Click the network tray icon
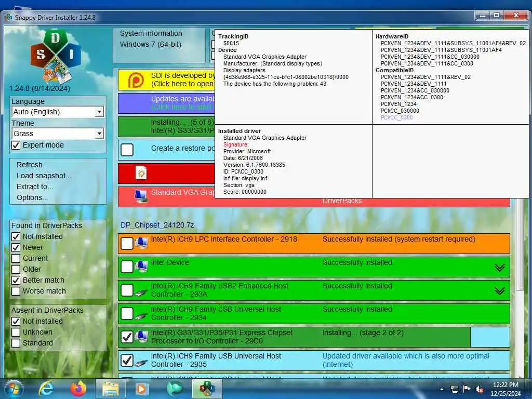Image resolution: width=532 pixels, height=399 pixels. click(454, 389)
